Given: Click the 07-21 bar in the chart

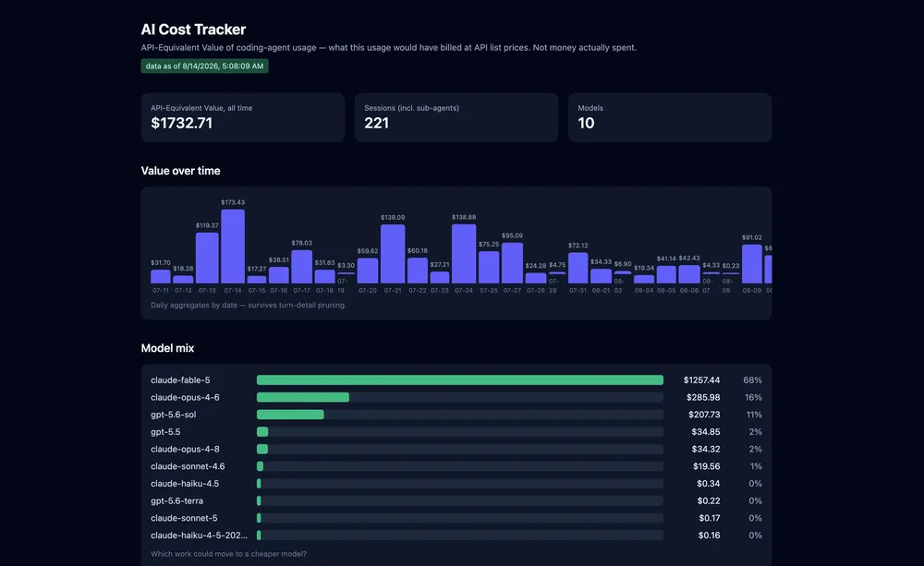Looking at the screenshot, I should (393, 254).
